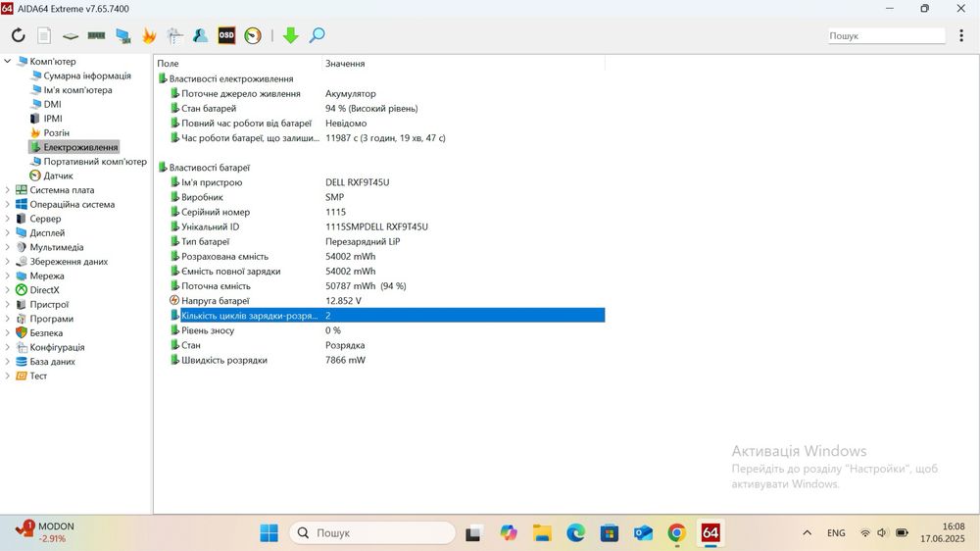Image resolution: width=980 pixels, height=551 pixels.
Task: Select the Тест tree item
Action: click(38, 376)
